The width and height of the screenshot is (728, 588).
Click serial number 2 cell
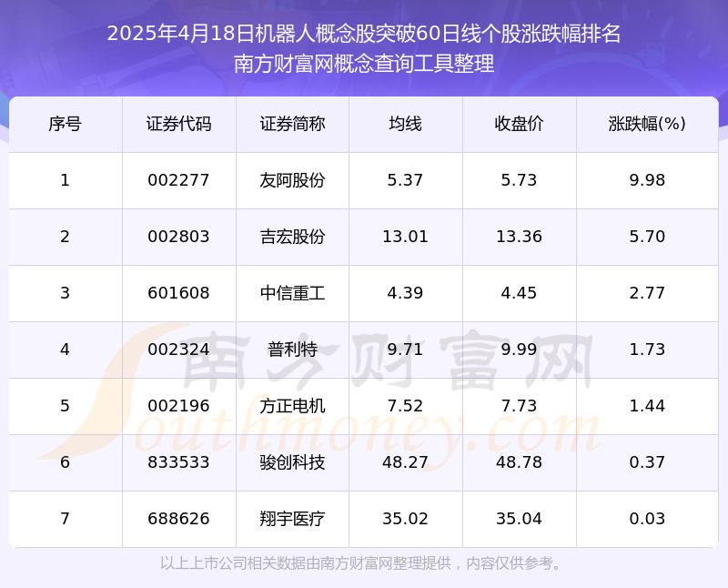click(65, 237)
